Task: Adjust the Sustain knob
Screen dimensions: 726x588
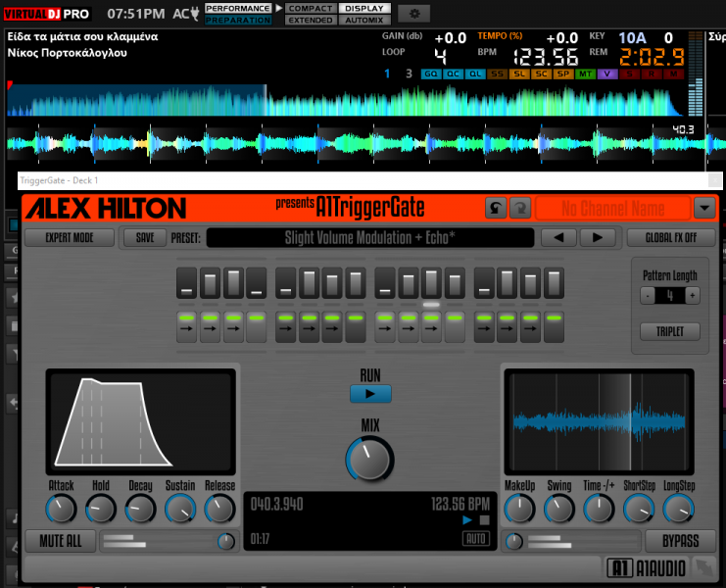Action: pos(180,509)
